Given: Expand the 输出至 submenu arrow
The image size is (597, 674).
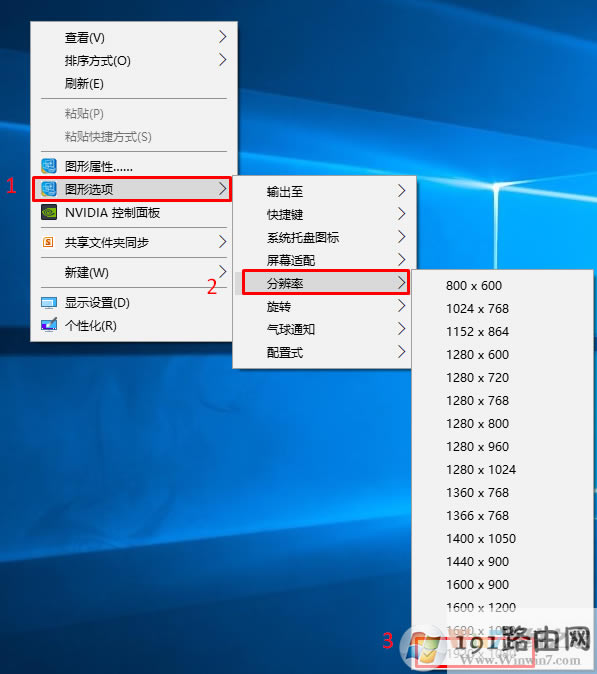Looking at the screenshot, I should pos(401,191).
